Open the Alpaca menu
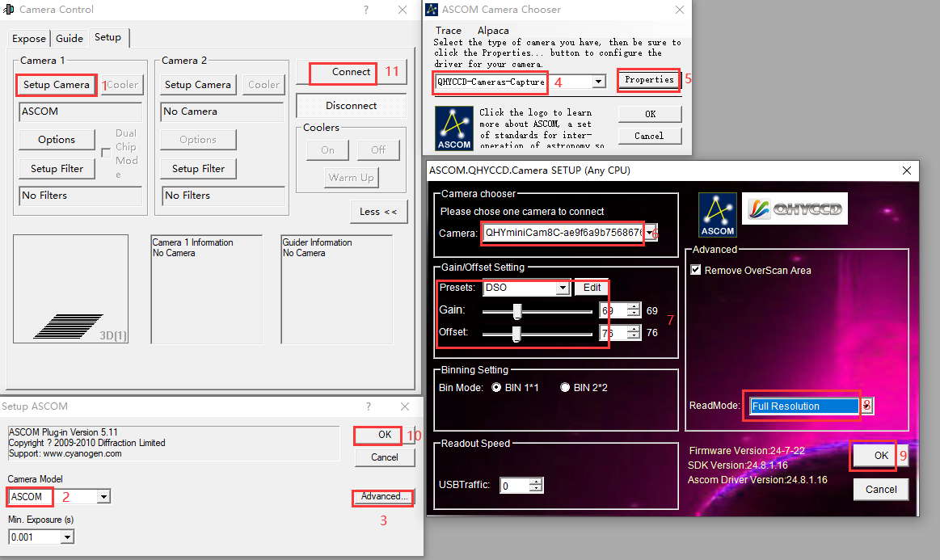 tap(493, 31)
